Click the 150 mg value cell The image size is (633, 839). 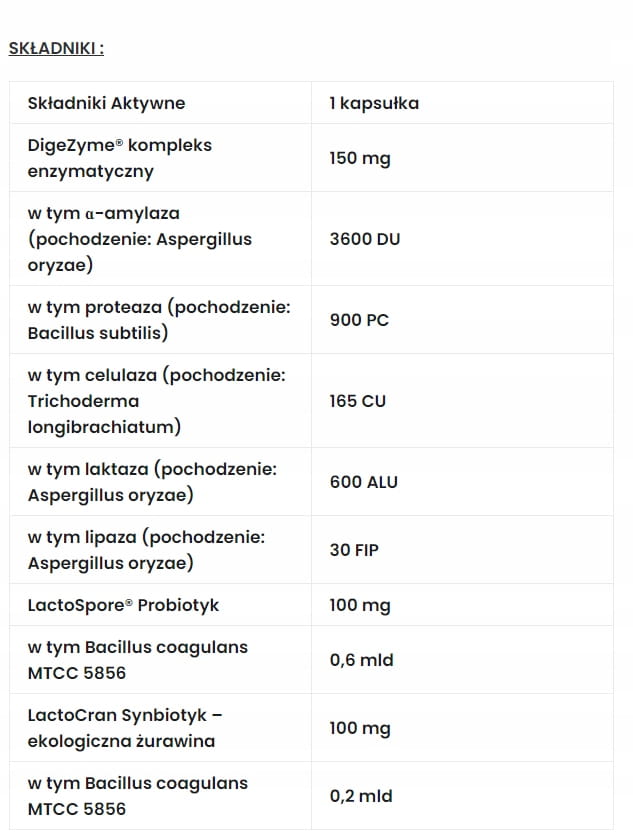coord(462,158)
